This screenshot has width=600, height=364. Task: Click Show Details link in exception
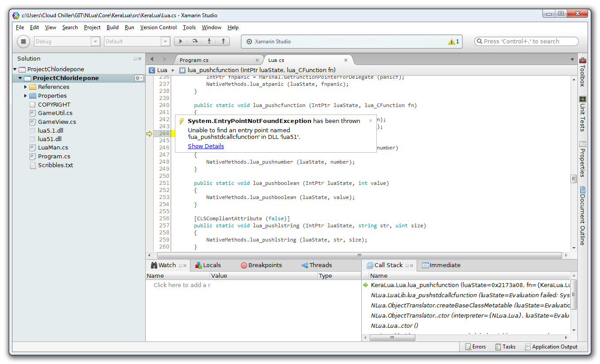point(206,146)
